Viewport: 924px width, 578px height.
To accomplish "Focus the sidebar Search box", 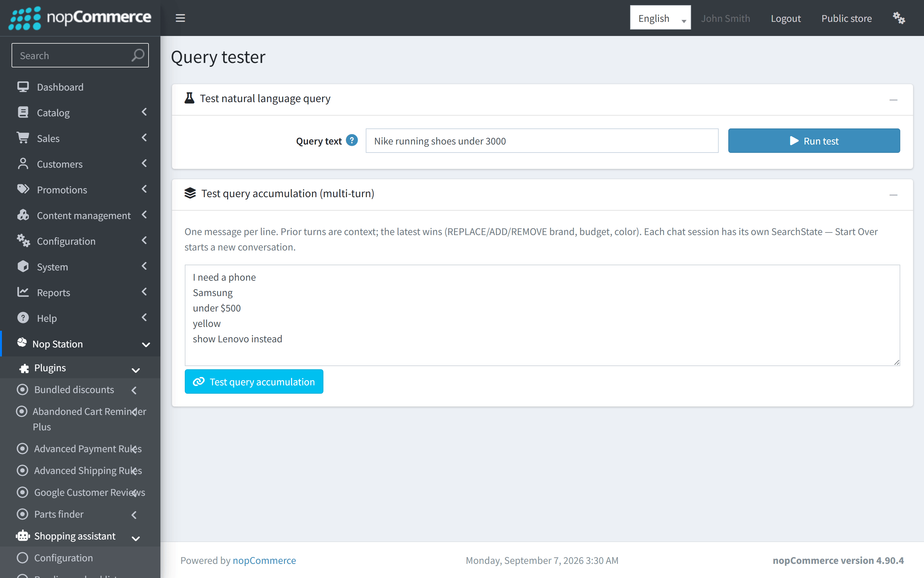I will pos(80,56).
